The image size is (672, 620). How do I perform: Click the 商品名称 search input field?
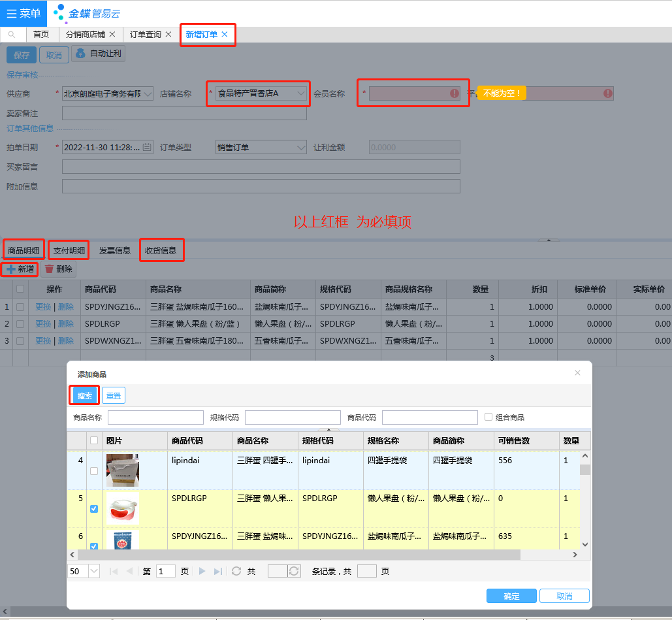(x=155, y=417)
